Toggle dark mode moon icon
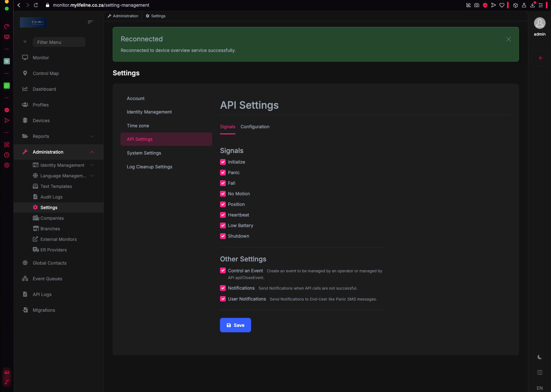The width and height of the screenshot is (551, 392). coord(539,357)
